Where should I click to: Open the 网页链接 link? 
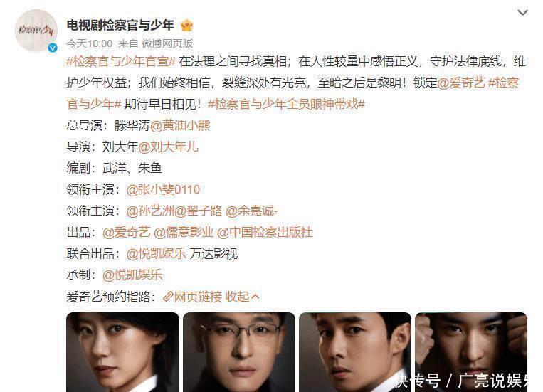point(198,297)
